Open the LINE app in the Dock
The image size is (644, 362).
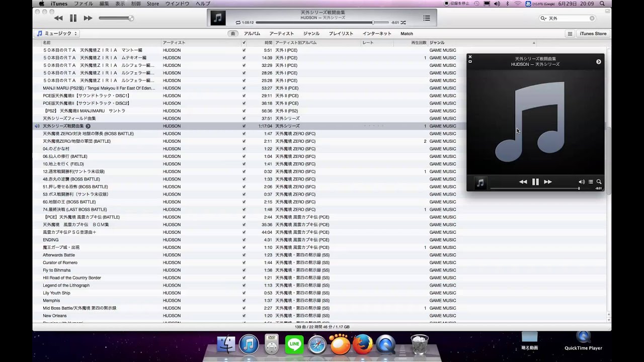[294, 345]
